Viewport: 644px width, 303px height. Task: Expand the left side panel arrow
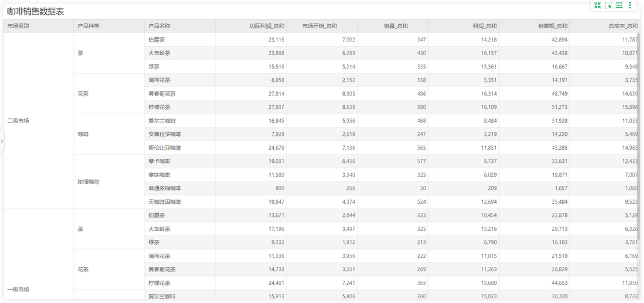pyautogui.click(x=2, y=141)
